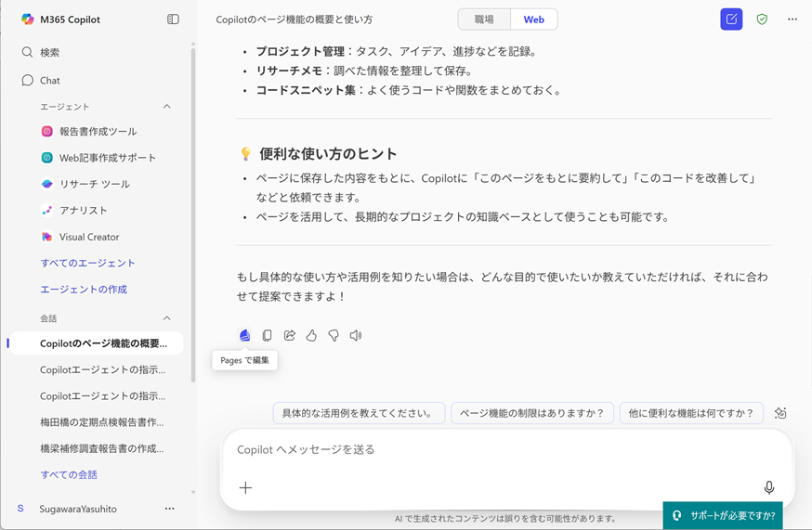Open the Web記事作成サポート agent
The height and width of the screenshot is (530, 812).
(98, 158)
